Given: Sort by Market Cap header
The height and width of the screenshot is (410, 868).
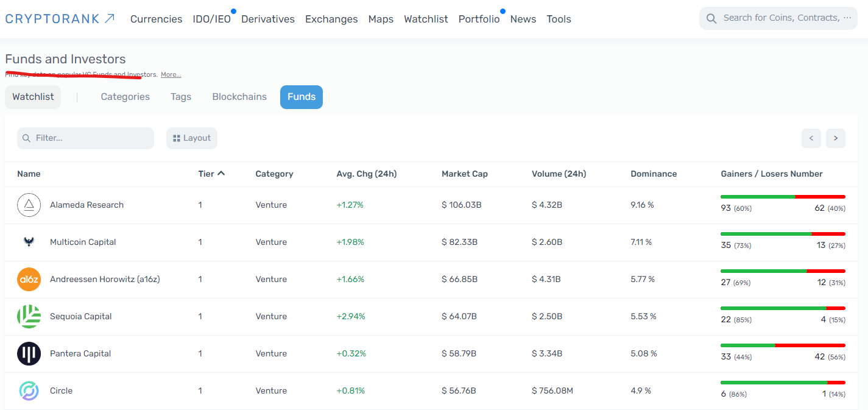Looking at the screenshot, I should [x=465, y=174].
